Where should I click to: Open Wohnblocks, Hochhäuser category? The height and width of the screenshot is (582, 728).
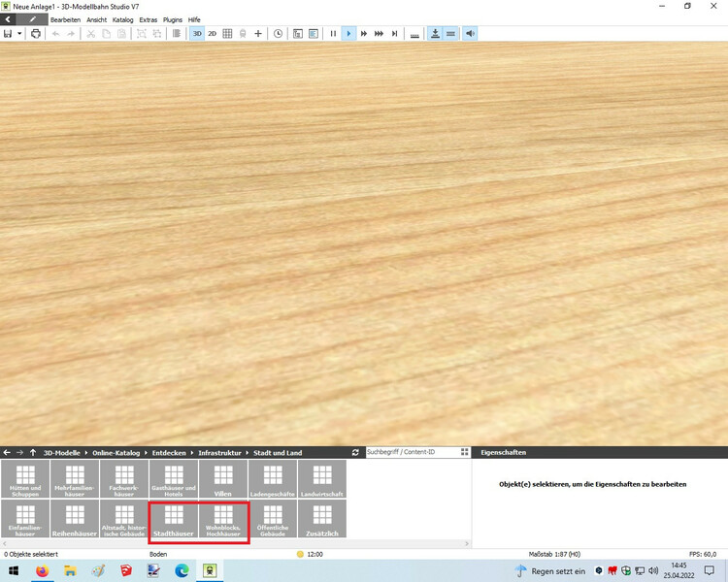coord(223,519)
